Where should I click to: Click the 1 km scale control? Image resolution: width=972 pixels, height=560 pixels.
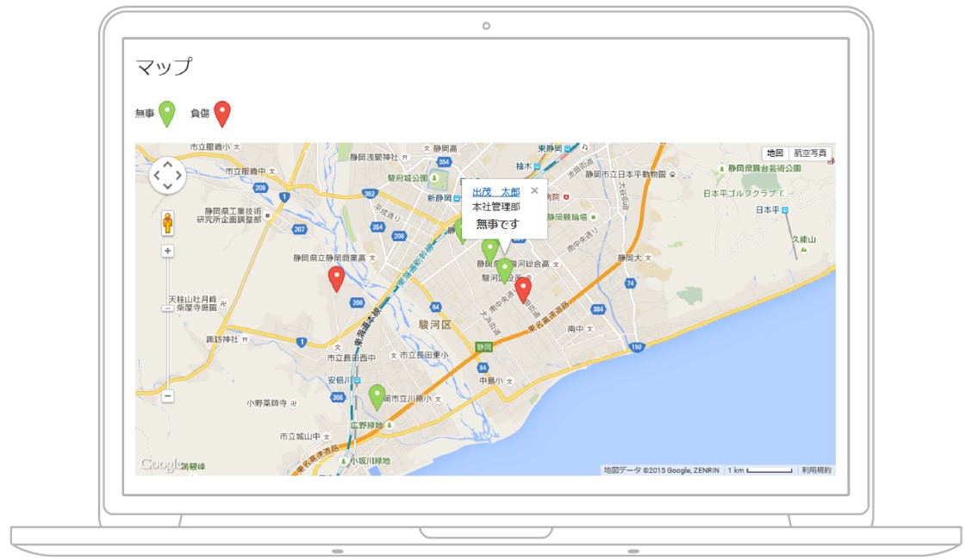coord(760,470)
